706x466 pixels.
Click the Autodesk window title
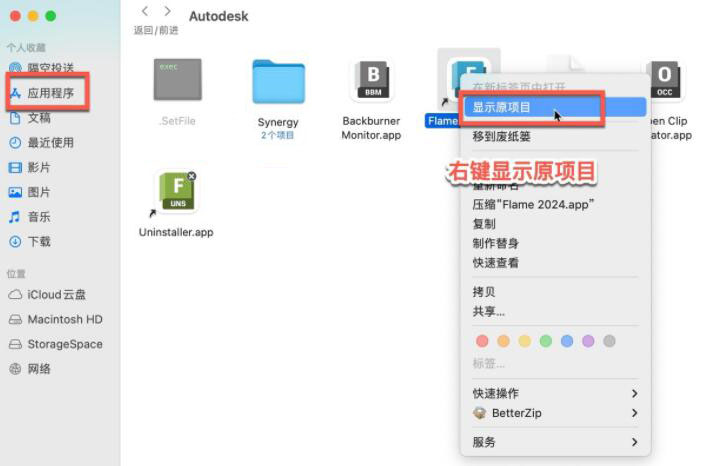(218, 16)
